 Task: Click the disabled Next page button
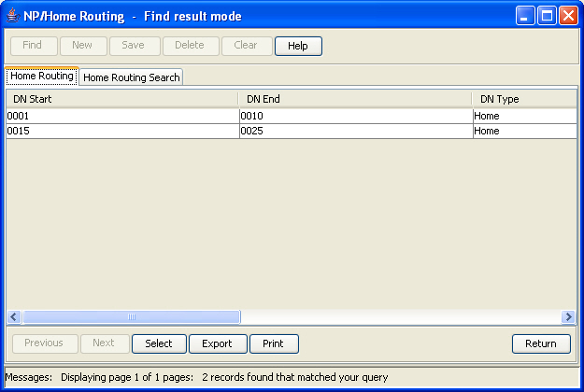pyautogui.click(x=105, y=343)
